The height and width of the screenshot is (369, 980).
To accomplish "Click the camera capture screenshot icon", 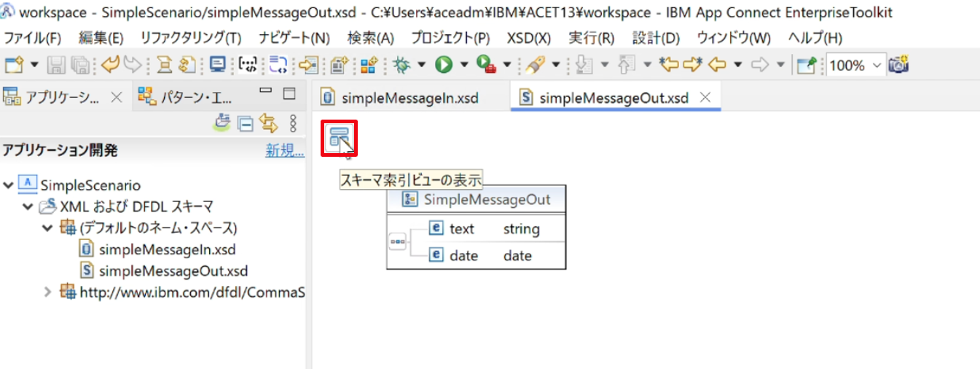I will 899,64.
